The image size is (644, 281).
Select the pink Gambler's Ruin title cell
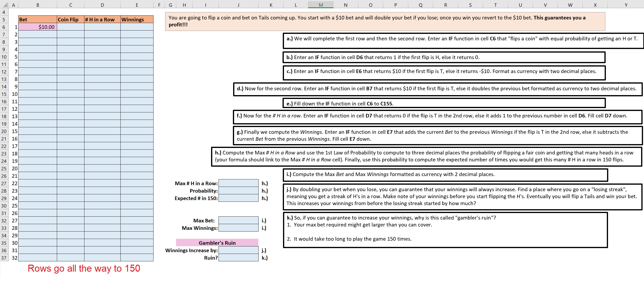pyautogui.click(x=217, y=243)
